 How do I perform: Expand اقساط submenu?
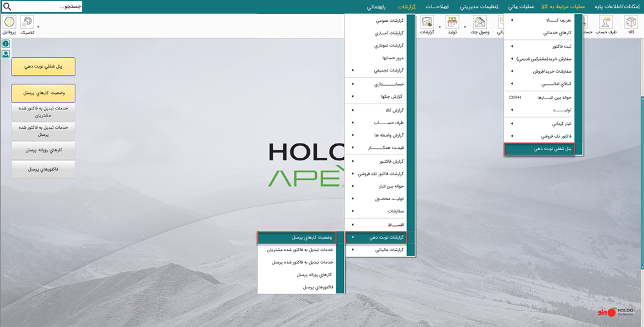click(x=375, y=225)
